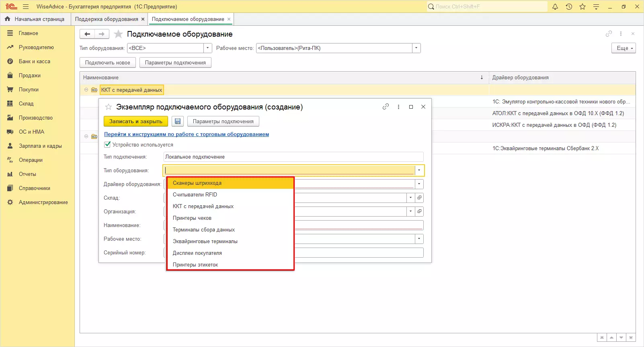Open Тип оборудования filter dropdown arrow

pyautogui.click(x=208, y=48)
